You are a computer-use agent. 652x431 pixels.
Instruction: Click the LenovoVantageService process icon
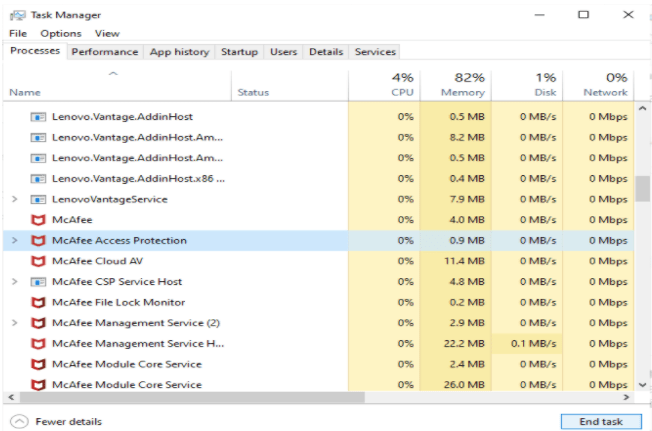click(38, 200)
